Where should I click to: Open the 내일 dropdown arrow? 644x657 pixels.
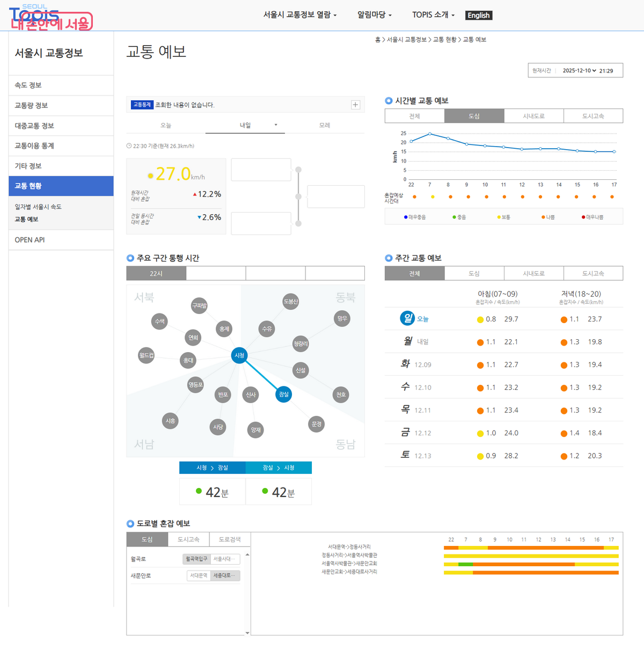276,125
